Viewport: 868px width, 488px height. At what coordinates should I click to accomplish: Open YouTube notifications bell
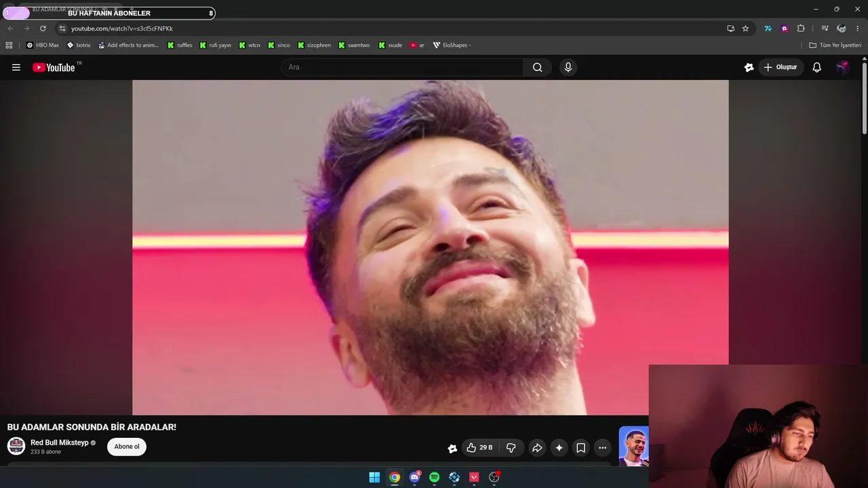pyautogui.click(x=817, y=67)
